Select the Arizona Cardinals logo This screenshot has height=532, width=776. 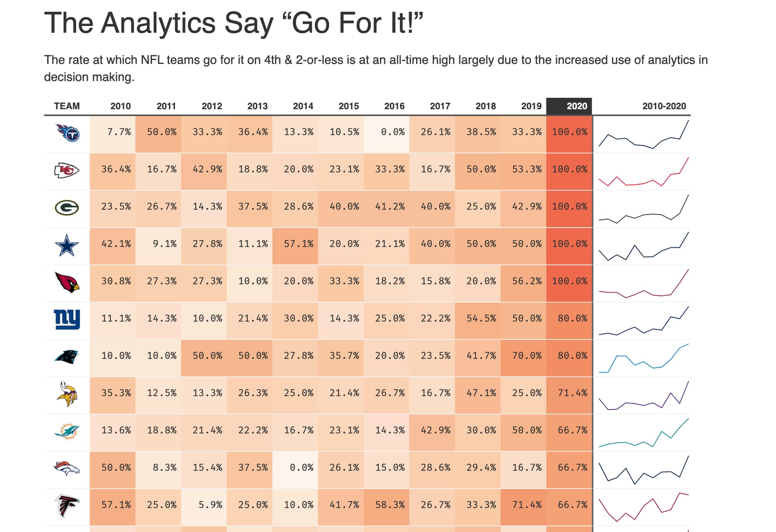[x=67, y=282]
